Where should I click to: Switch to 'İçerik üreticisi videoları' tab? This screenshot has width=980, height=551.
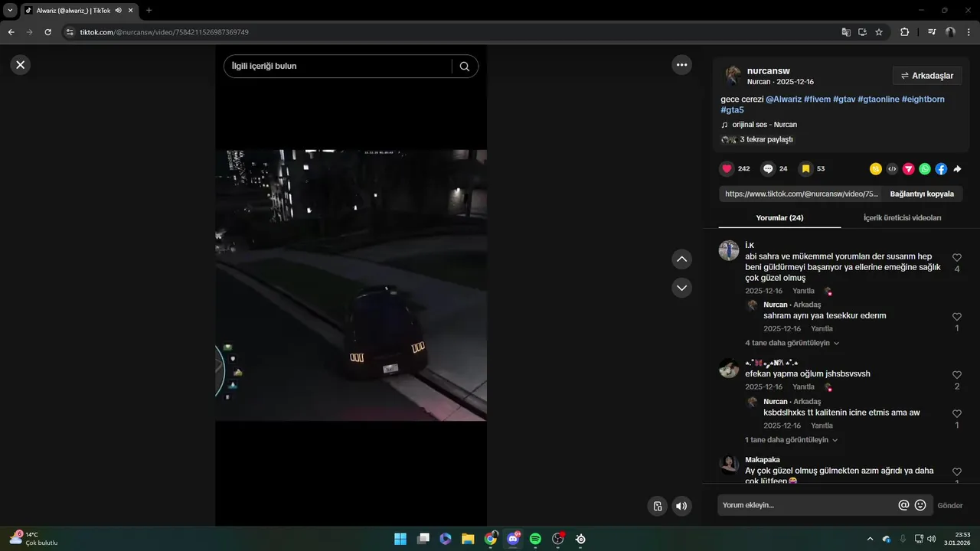[902, 218]
